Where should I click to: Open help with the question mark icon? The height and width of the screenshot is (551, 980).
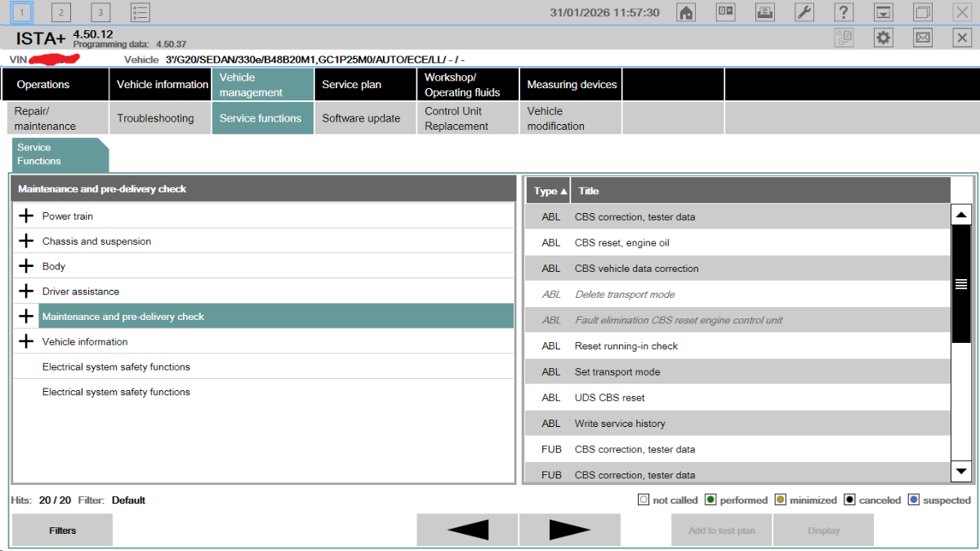tap(844, 12)
